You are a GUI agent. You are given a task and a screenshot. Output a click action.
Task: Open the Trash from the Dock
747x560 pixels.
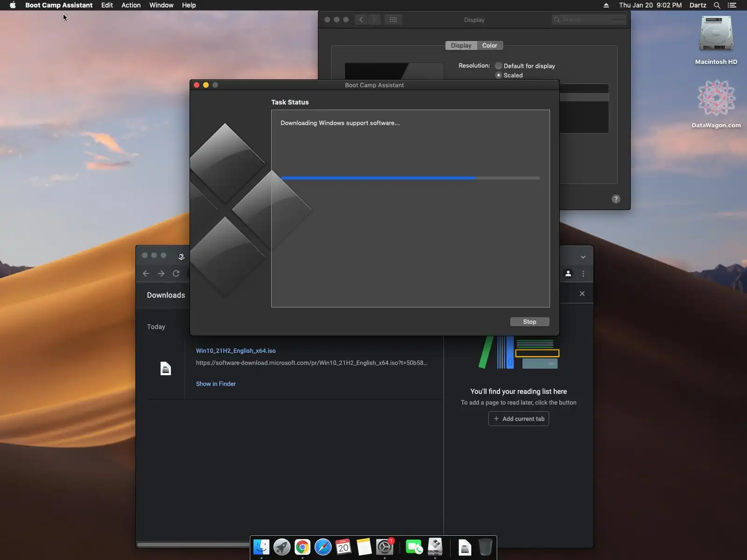click(x=486, y=547)
